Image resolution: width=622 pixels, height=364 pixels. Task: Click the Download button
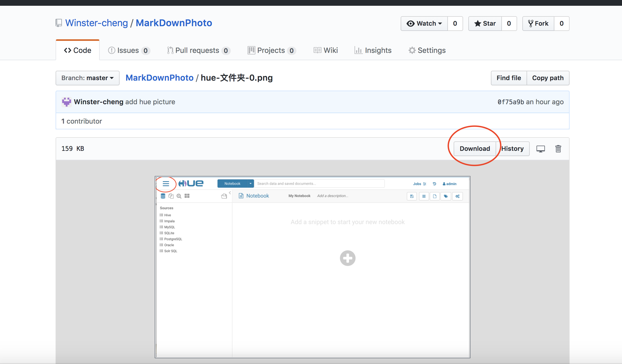click(475, 149)
